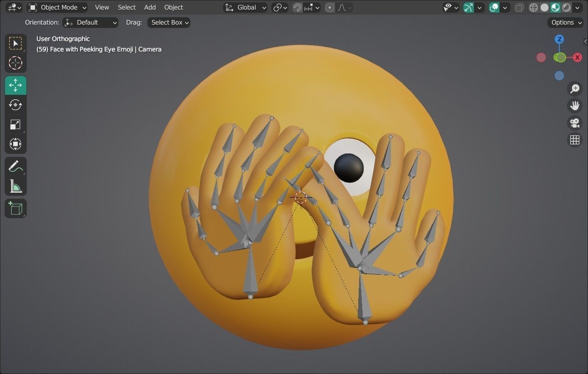Toggle snapping magnet icon
This screenshot has height=374, width=588.
click(x=297, y=7)
